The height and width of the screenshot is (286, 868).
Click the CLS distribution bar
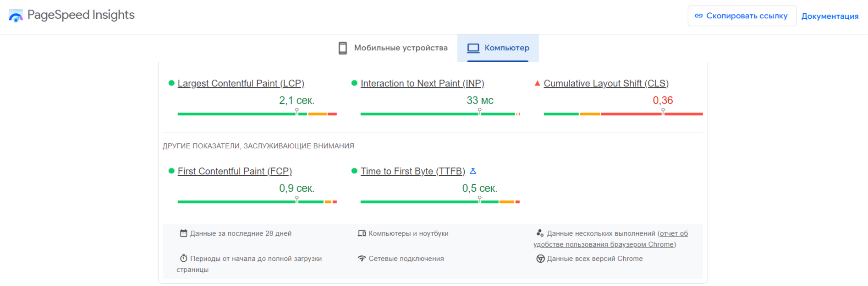coord(623,114)
